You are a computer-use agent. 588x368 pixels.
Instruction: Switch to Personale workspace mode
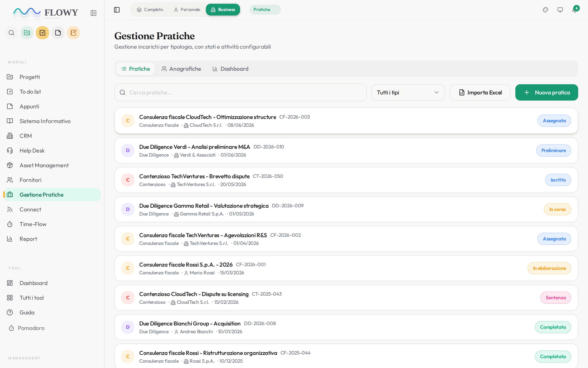pyautogui.click(x=187, y=10)
